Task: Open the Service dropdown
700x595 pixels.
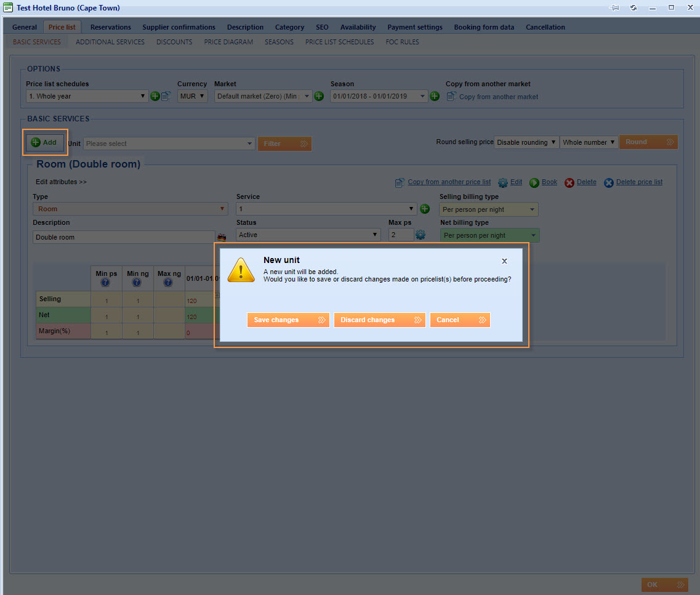Action: coord(326,209)
